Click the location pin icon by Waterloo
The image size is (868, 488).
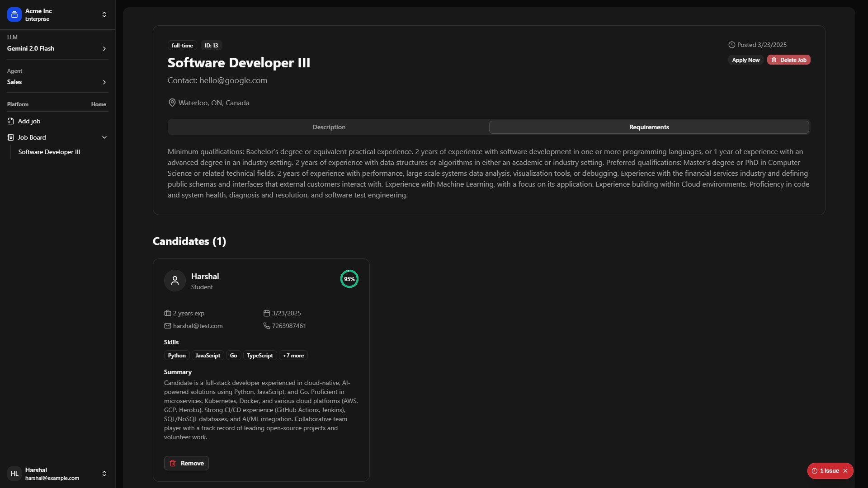pyautogui.click(x=172, y=103)
